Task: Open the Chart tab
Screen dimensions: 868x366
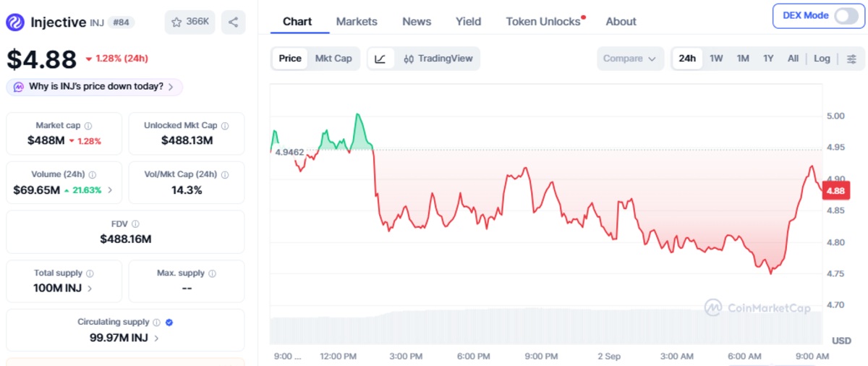Action: [297, 21]
